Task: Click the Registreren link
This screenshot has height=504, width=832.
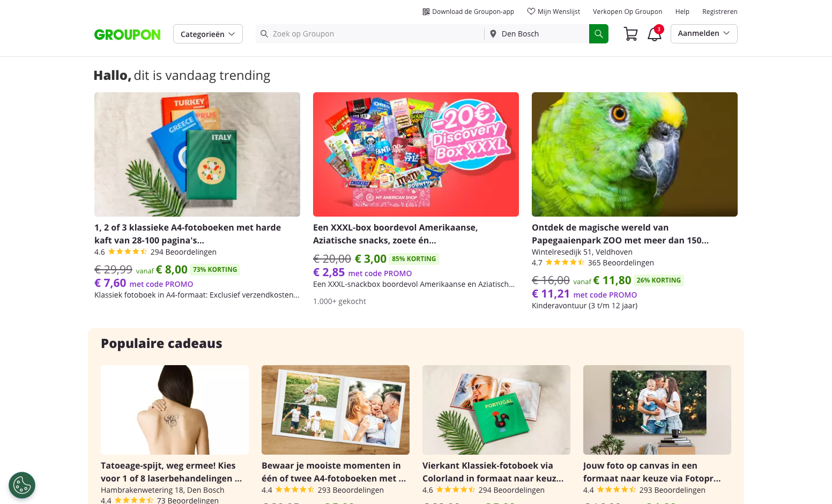Action: [x=720, y=11]
